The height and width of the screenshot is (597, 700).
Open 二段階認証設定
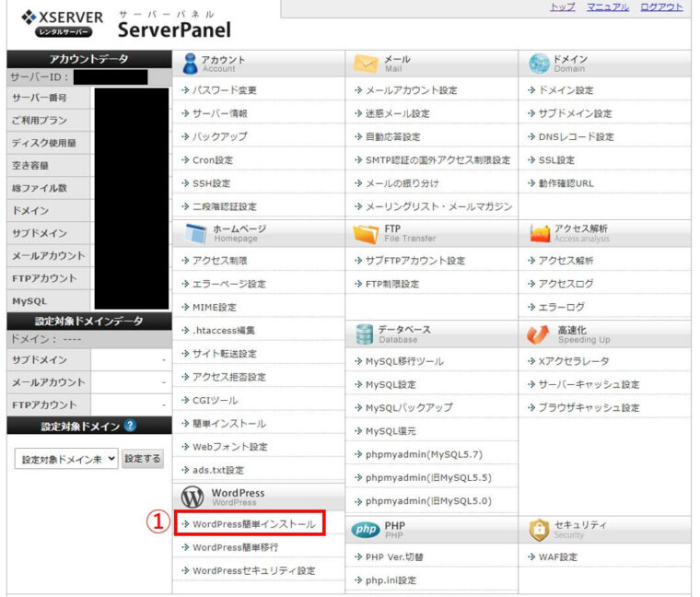[x=225, y=206]
